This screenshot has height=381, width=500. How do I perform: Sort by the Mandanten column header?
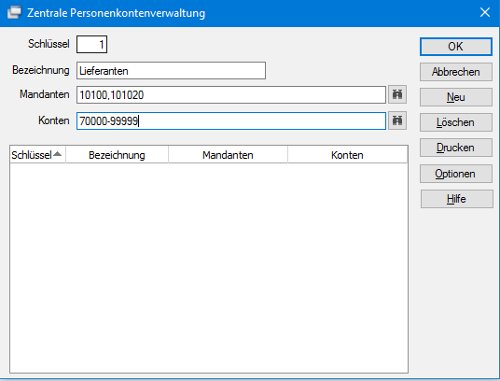(228, 155)
